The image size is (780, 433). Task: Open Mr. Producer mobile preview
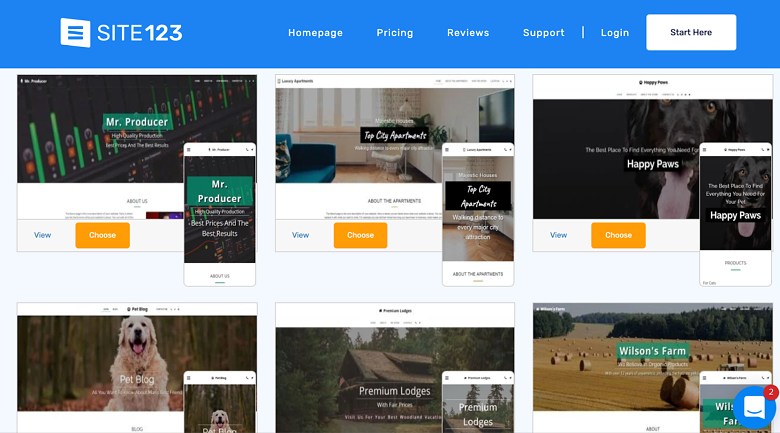(x=219, y=215)
